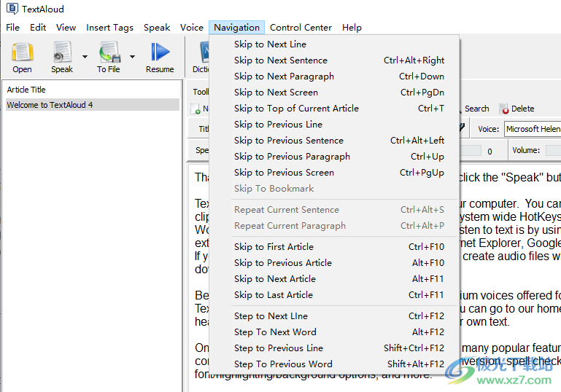561x392 pixels.
Task: Open the Speak menu
Action: point(157,28)
